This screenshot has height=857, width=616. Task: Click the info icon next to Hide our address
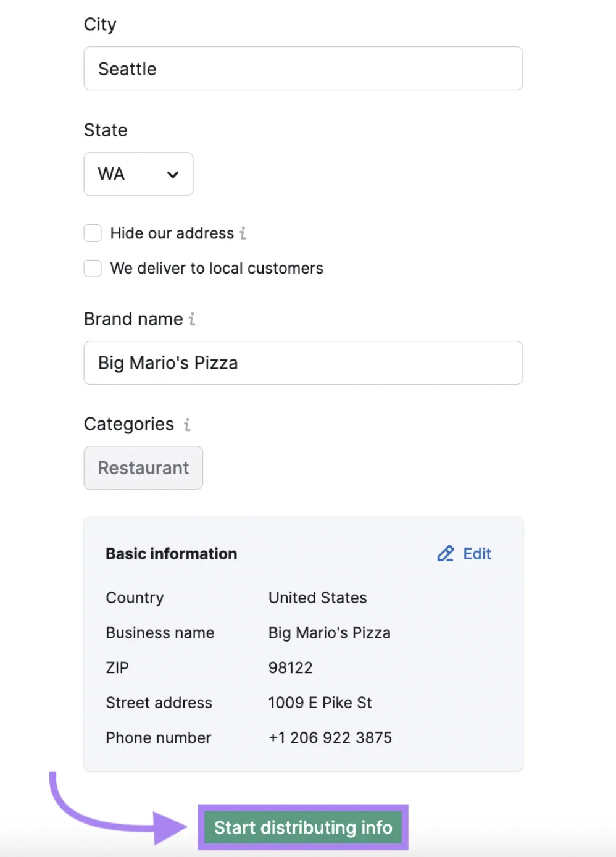click(243, 233)
